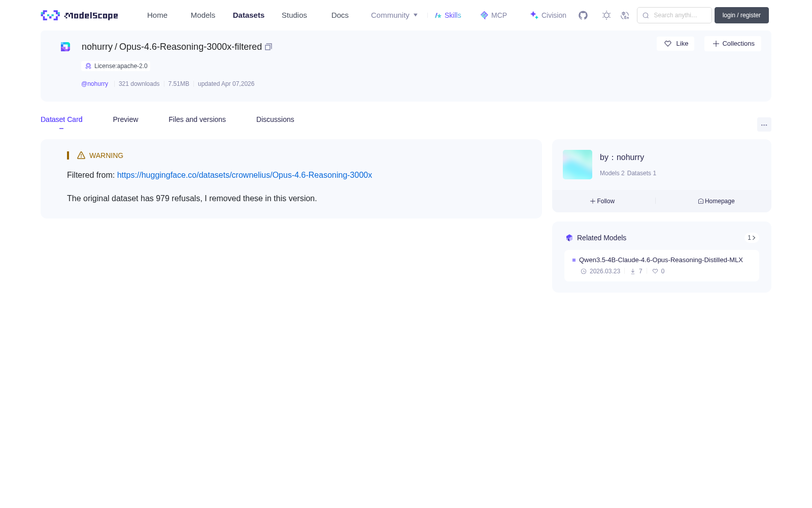
Task: Expand the Community dropdown menu
Action: pos(394,15)
